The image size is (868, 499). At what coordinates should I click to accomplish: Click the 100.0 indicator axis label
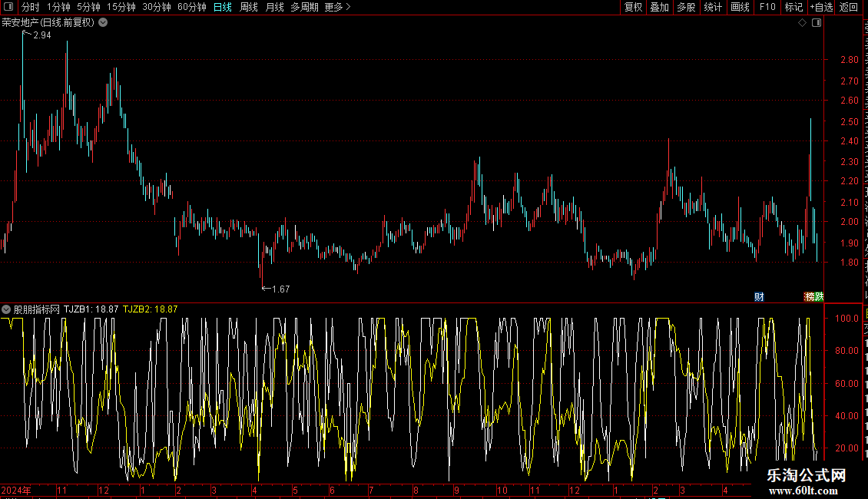847,319
